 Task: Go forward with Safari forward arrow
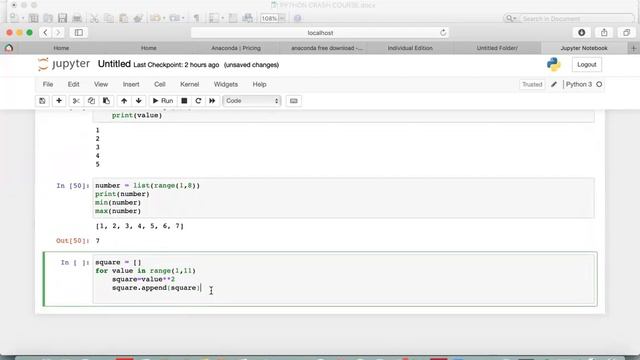(x=58, y=33)
